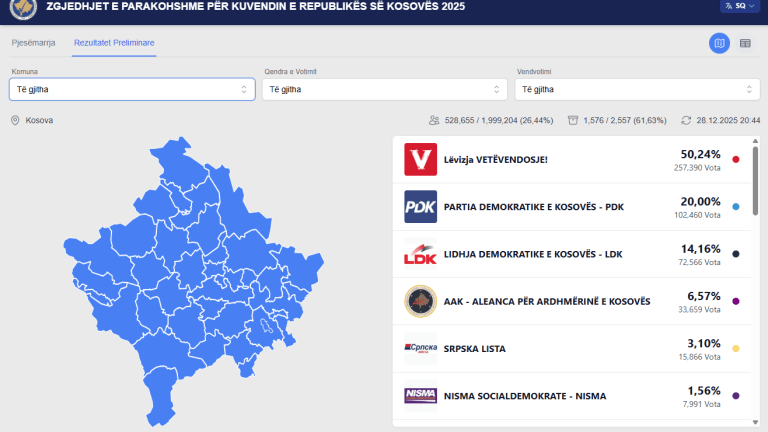Expand the Qendra e Votimit dropdown
The height and width of the screenshot is (432, 768).
point(385,89)
